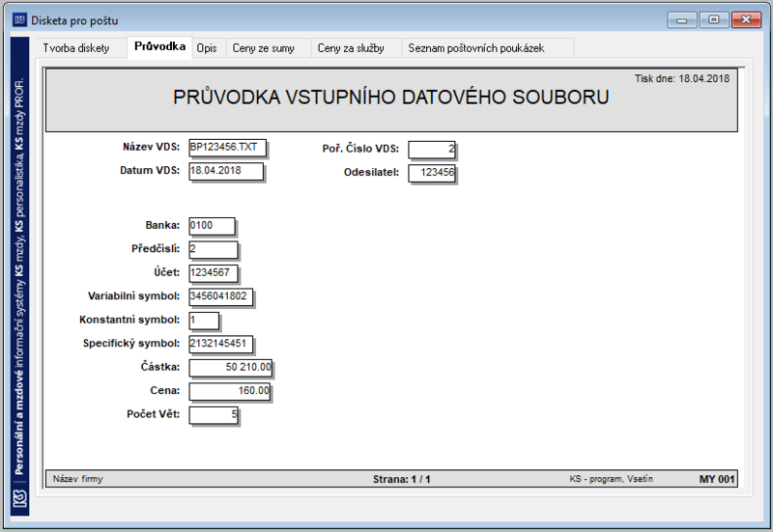The image size is (773, 532).
Task: Click the Název VDS field BP123456.TXT
Action: pos(227,148)
